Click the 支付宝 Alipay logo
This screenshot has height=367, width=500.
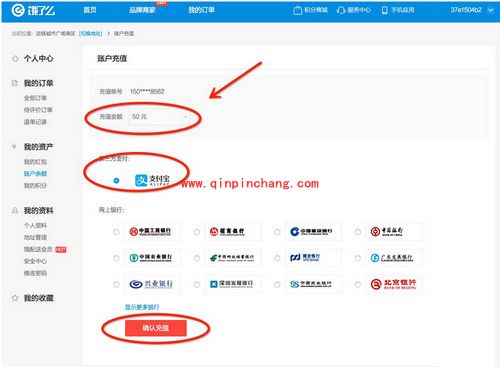[152, 180]
